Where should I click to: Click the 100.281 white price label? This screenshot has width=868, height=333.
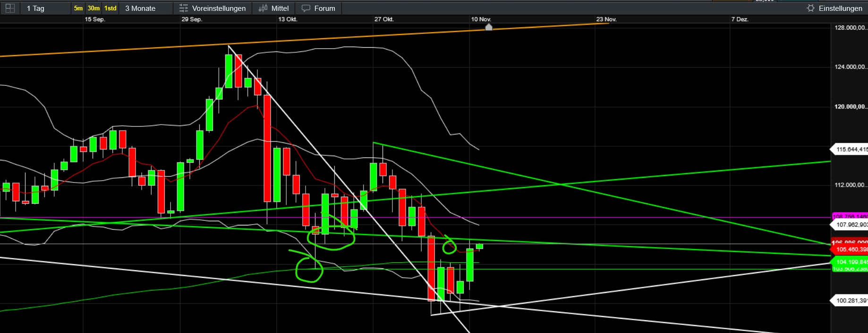(851, 300)
